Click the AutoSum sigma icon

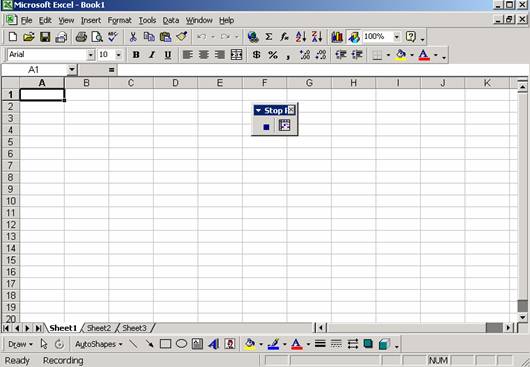pyautogui.click(x=269, y=36)
